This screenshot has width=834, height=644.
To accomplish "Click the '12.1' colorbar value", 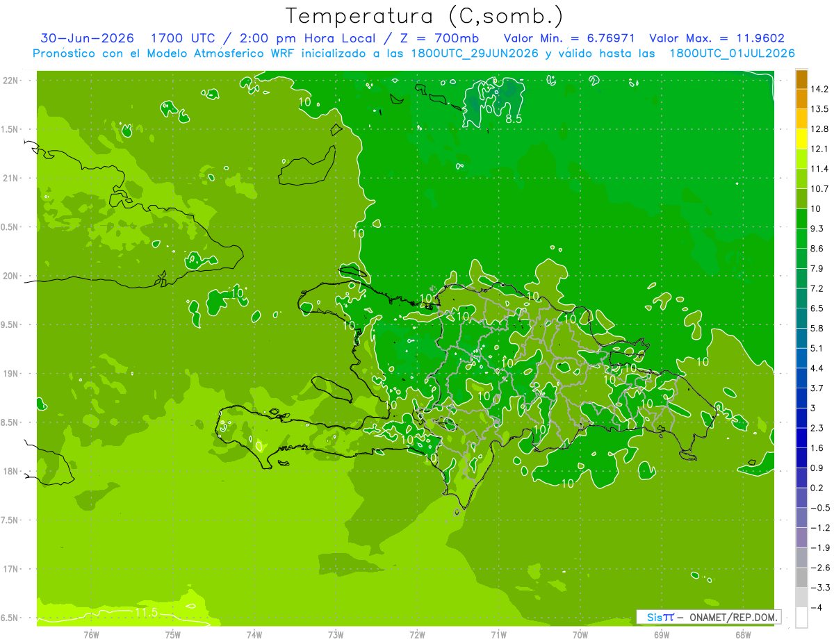I will click(x=819, y=149).
